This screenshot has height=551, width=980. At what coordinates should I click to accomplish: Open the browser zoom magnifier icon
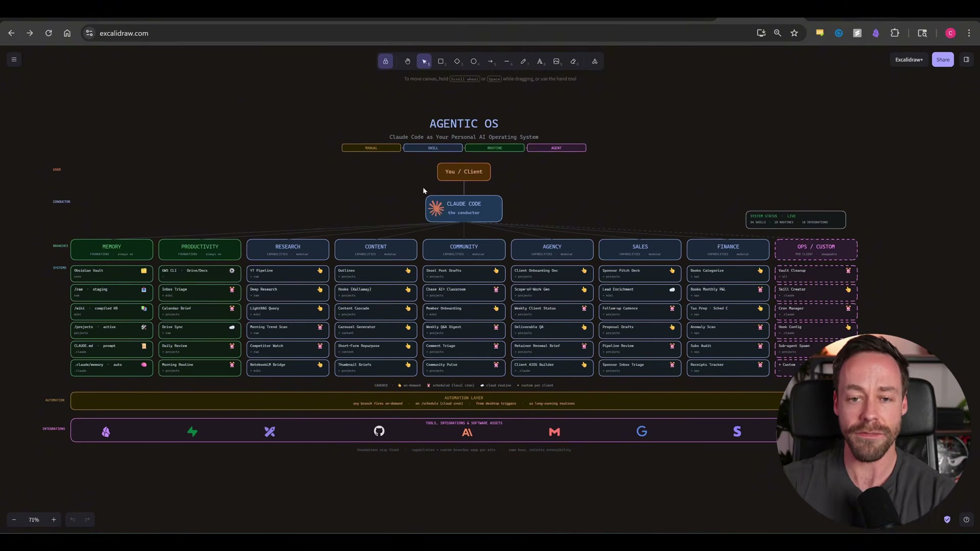pos(777,33)
